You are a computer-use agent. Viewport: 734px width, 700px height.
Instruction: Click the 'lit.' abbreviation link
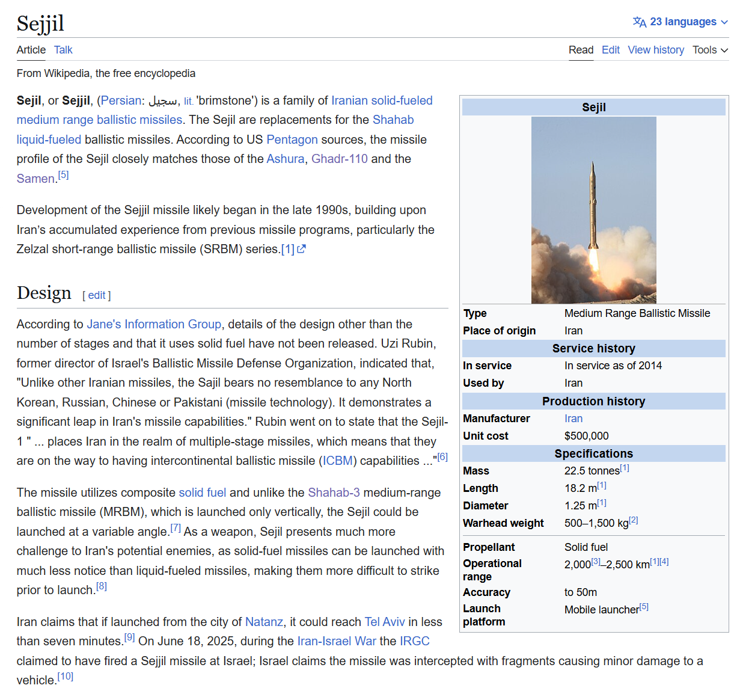pos(188,101)
